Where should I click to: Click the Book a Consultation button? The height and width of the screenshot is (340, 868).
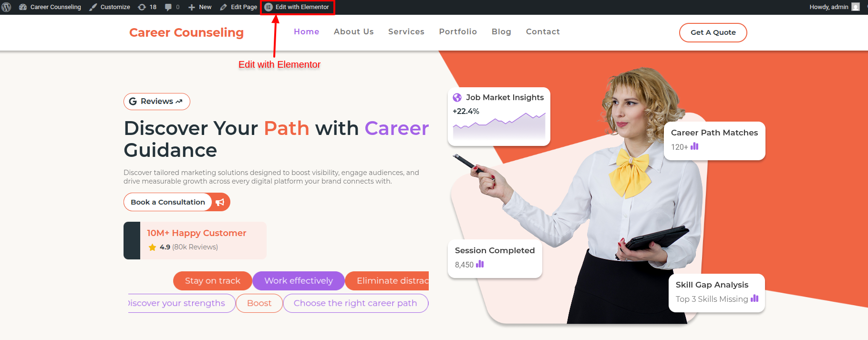(x=168, y=202)
